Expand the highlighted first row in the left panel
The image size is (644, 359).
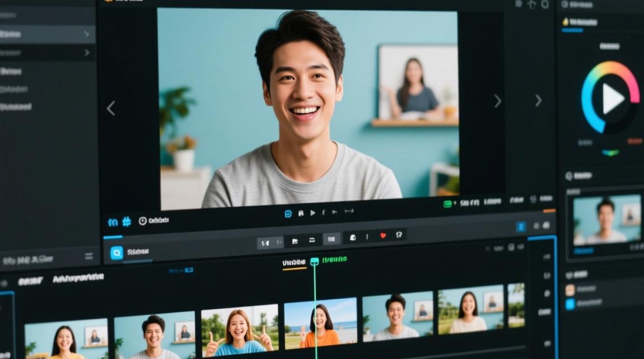click(x=86, y=34)
